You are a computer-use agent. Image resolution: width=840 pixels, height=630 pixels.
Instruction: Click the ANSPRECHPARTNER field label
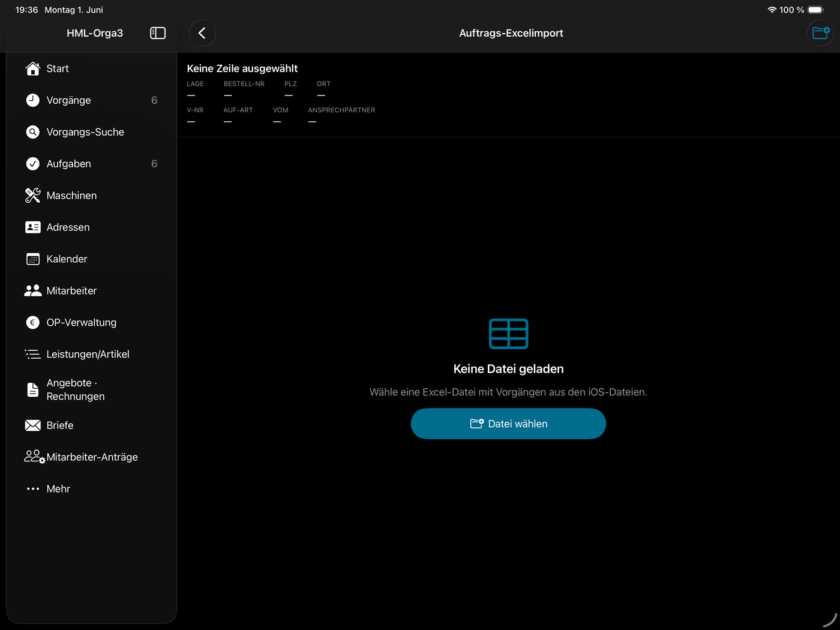tap(341, 110)
